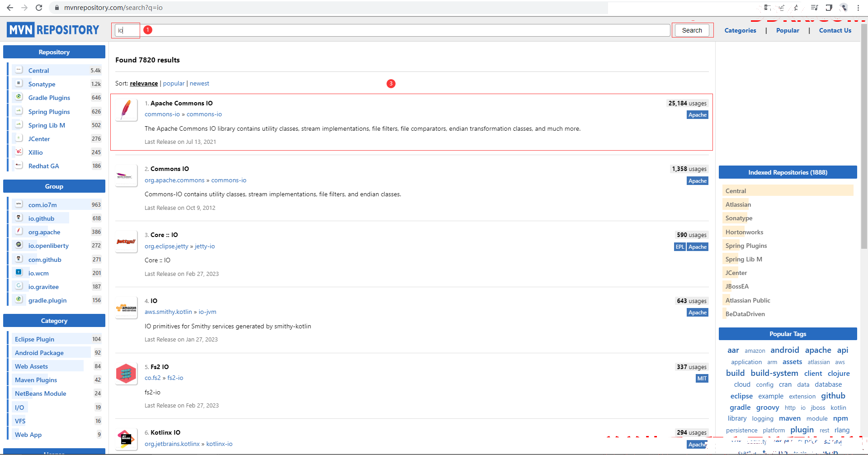Image resolution: width=868 pixels, height=455 pixels.
Task: Click the Spring Plugins sidebar icon
Action: coord(19,111)
